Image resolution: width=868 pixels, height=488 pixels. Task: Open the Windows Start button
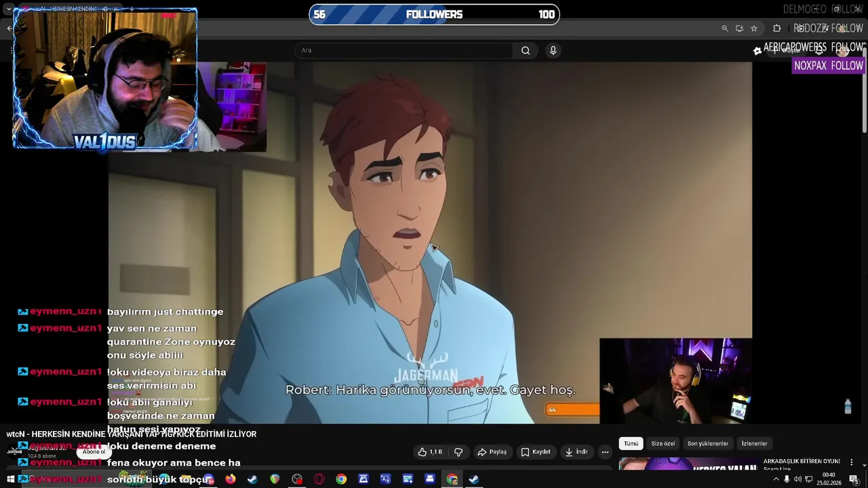(x=10, y=479)
